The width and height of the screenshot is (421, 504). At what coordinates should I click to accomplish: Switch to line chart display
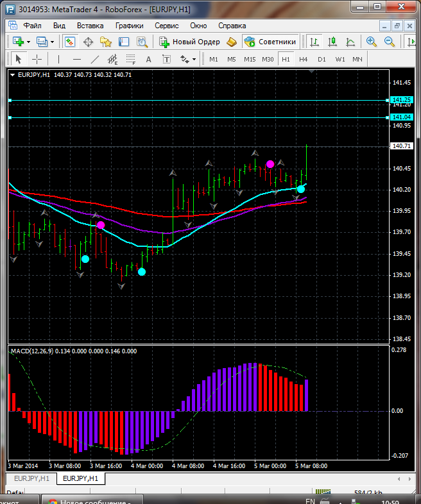coord(350,42)
